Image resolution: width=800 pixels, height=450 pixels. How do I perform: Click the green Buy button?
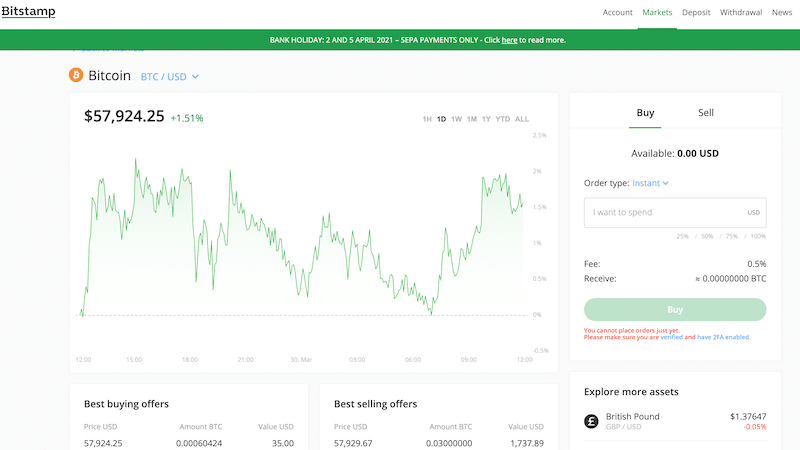click(x=675, y=310)
